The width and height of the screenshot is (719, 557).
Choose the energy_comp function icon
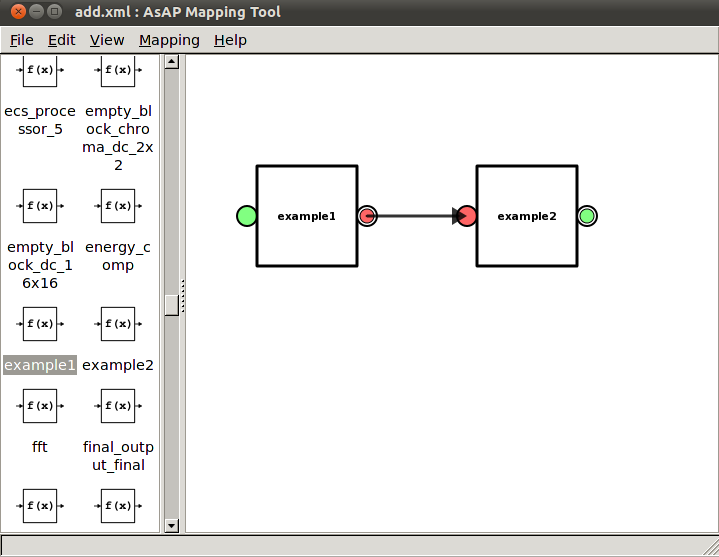pos(118,207)
